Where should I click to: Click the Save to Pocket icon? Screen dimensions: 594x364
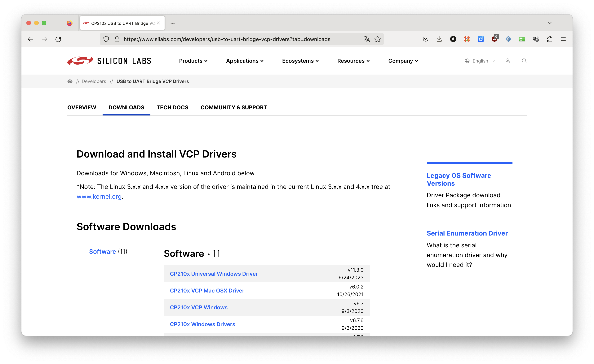[x=425, y=39]
